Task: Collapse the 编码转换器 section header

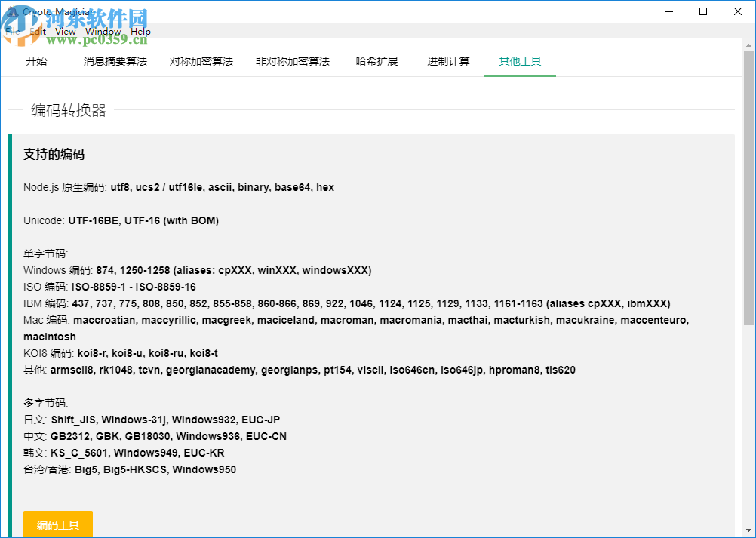Action: click(68, 110)
